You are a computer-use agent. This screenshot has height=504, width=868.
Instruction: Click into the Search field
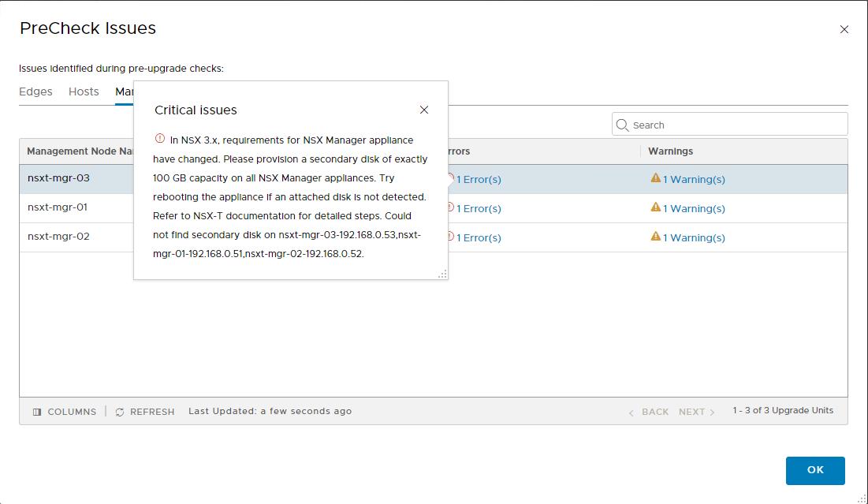pos(729,124)
